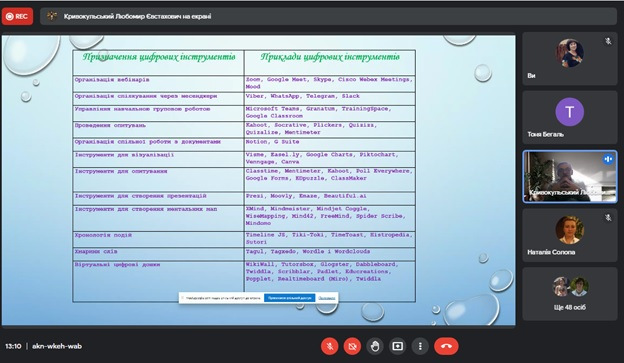Click the meeting code akn-wkeh-wab
The height and width of the screenshot is (363, 624).
coord(57,346)
